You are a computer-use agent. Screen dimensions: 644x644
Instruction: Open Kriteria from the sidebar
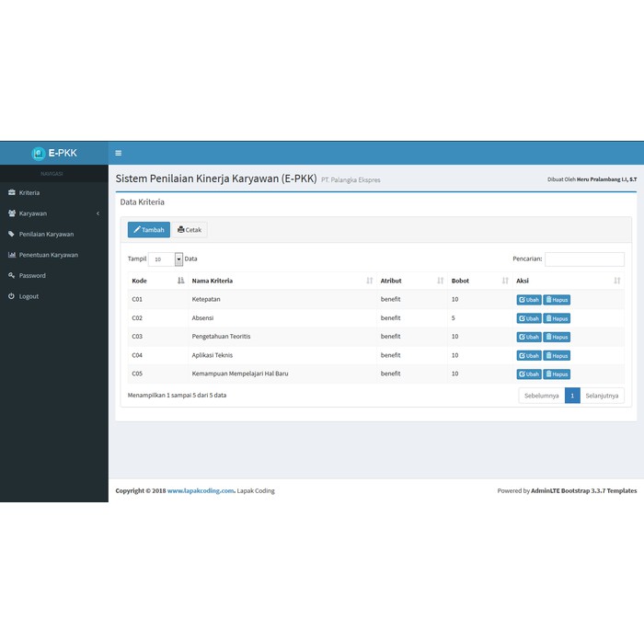coord(29,193)
